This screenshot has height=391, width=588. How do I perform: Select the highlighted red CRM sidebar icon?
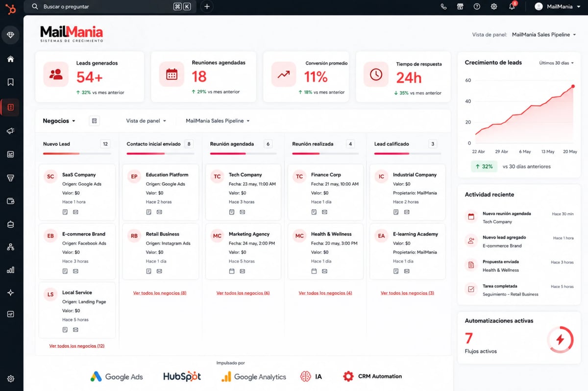tap(11, 107)
